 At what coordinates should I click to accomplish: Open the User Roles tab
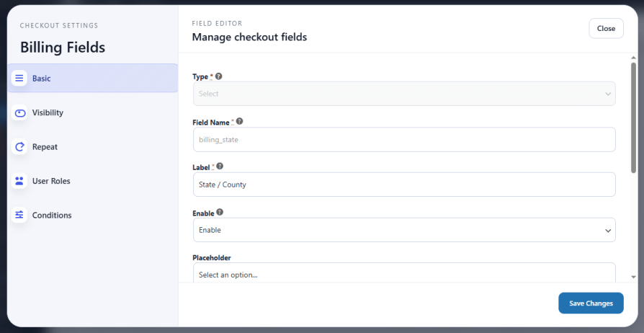51,181
